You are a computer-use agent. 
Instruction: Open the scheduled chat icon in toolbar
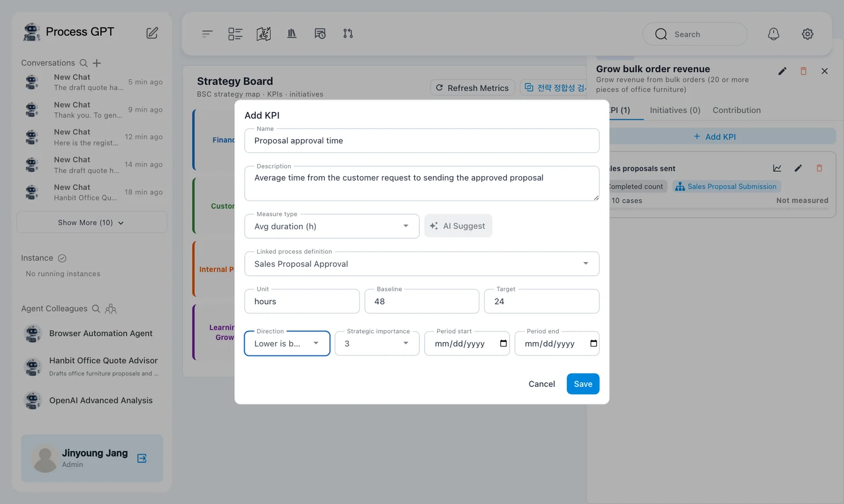click(320, 34)
